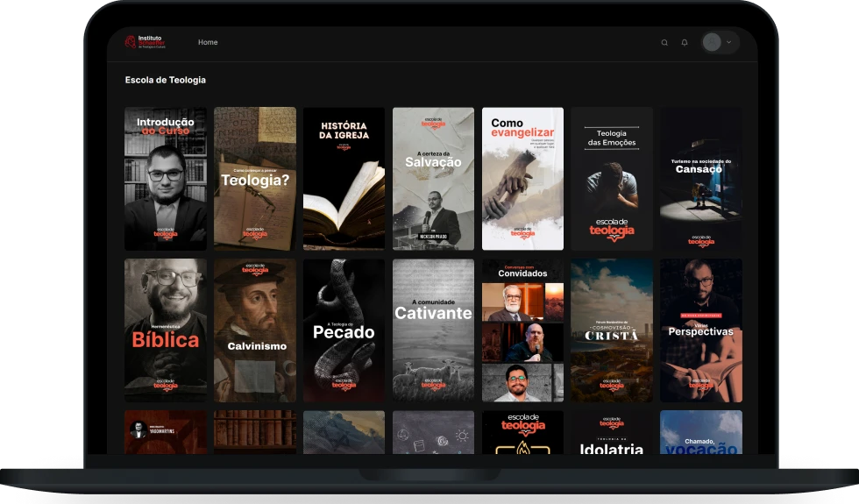This screenshot has height=504, width=859.
Task: Click the Instituto Schaeffer logo
Action: 146,42
